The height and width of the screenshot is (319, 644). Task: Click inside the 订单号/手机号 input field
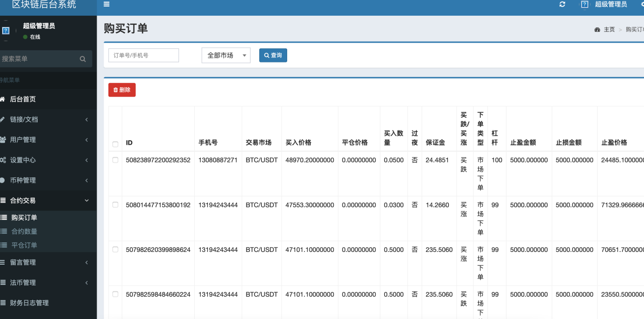[143, 55]
